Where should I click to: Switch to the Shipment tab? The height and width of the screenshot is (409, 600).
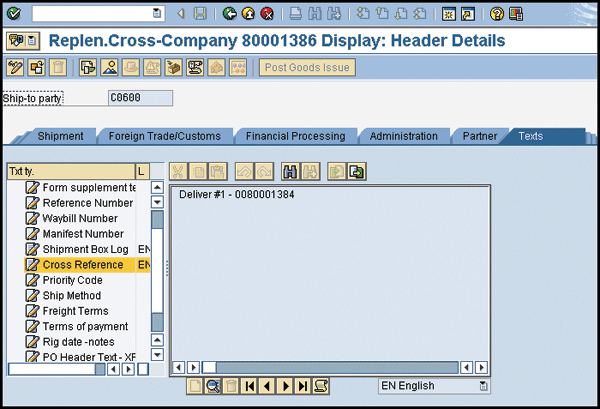60,136
